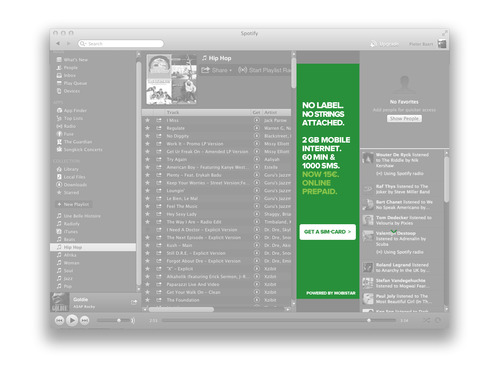Click the track list horizontal scrollbar

point(181,309)
